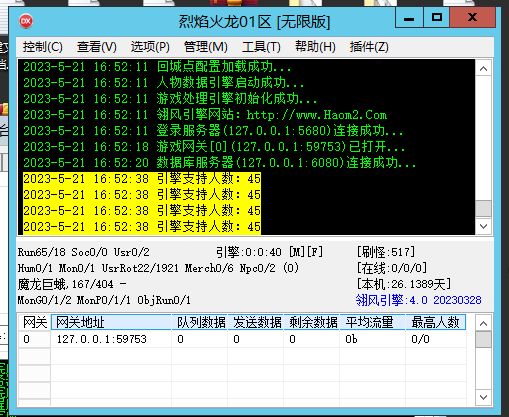Click the 数据库服务器(127.0.0.1:6080) log line

[219, 163]
